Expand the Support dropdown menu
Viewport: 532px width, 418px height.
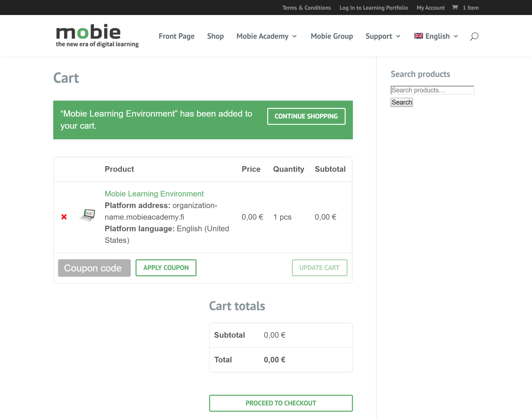point(383,36)
